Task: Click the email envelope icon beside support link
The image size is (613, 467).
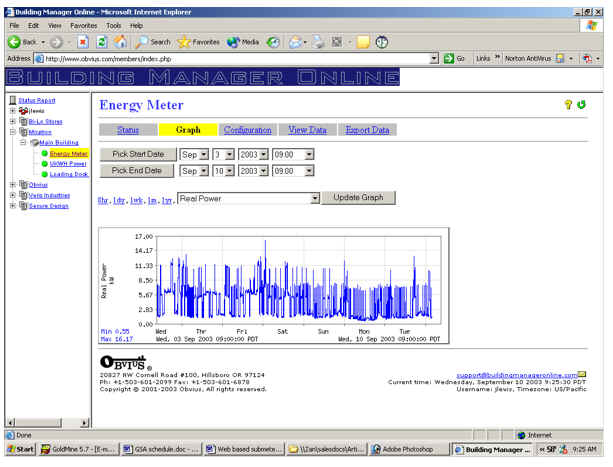Action: pos(582,375)
